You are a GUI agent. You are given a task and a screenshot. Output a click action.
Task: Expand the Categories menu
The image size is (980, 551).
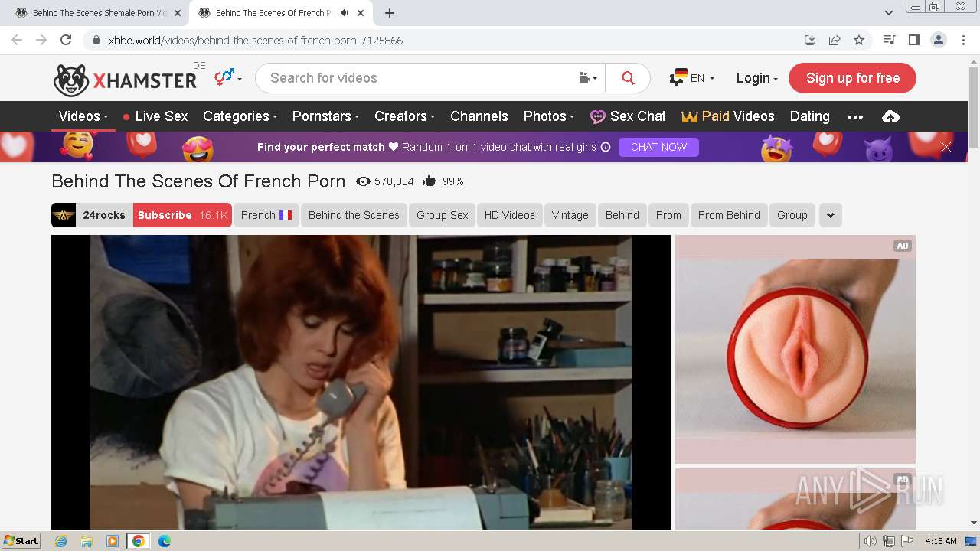240,116
